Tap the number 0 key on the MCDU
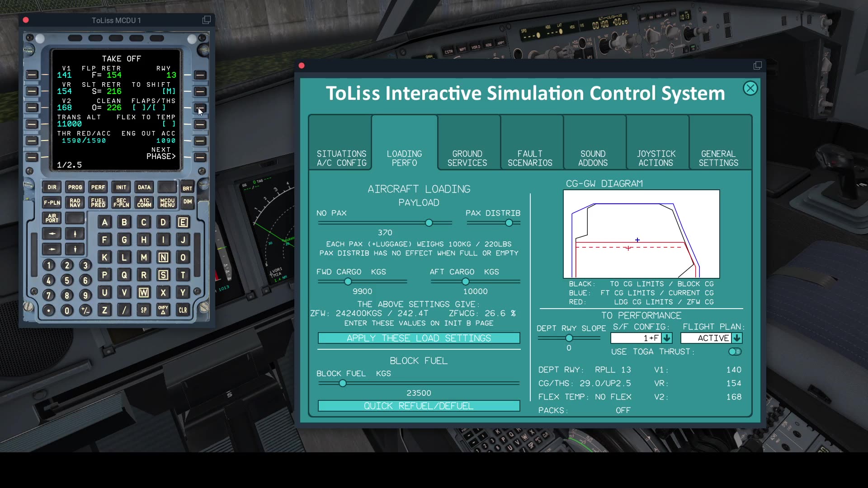The image size is (868, 488). tap(67, 310)
